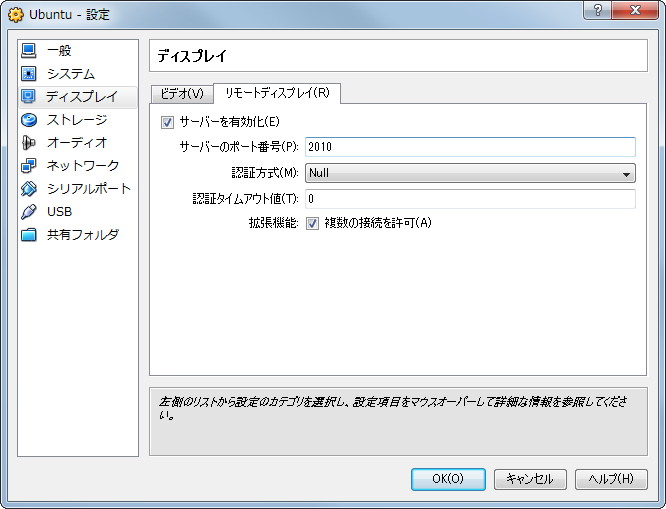
Task: Click the help text 左側のリストから設定のカテゴリを選択し
Action: pyautogui.click(x=254, y=402)
